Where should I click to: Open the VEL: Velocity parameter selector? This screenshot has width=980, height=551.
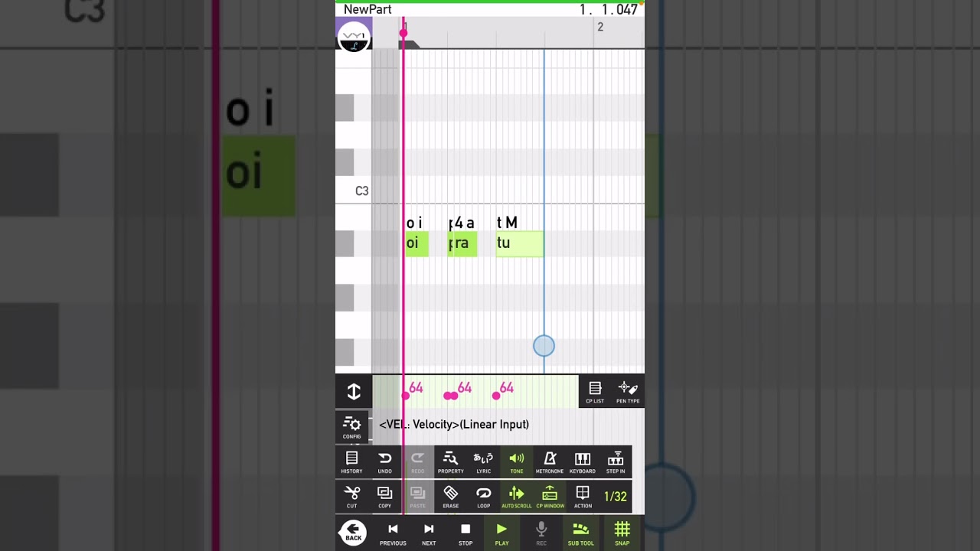tap(454, 425)
